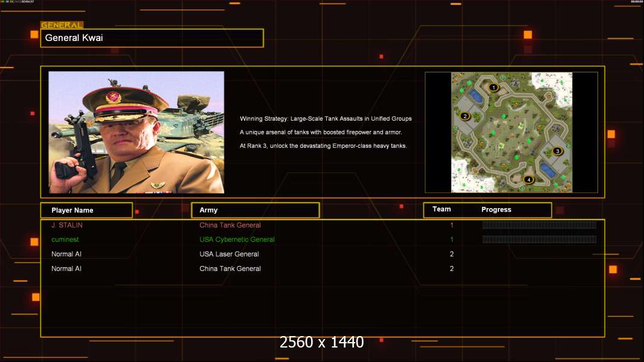The height and width of the screenshot is (362, 644).
Task: Click start position marker 1 on the map
Action: click(x=494, y=87)
